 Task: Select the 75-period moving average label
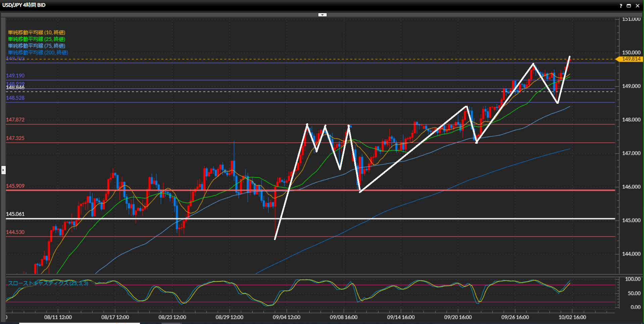coord(37,46)
